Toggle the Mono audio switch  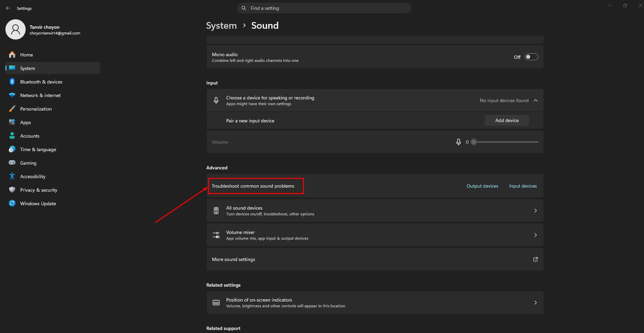531,57
